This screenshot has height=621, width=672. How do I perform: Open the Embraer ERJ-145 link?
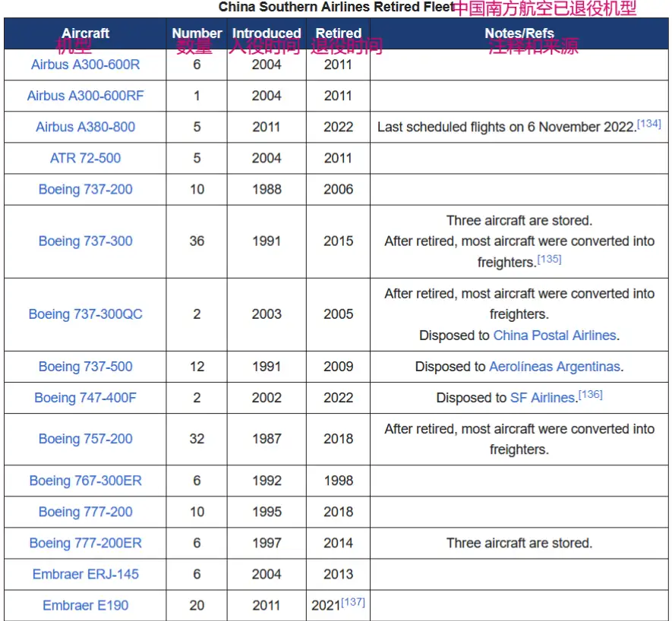pyautogui.click(x=85, y=574)
